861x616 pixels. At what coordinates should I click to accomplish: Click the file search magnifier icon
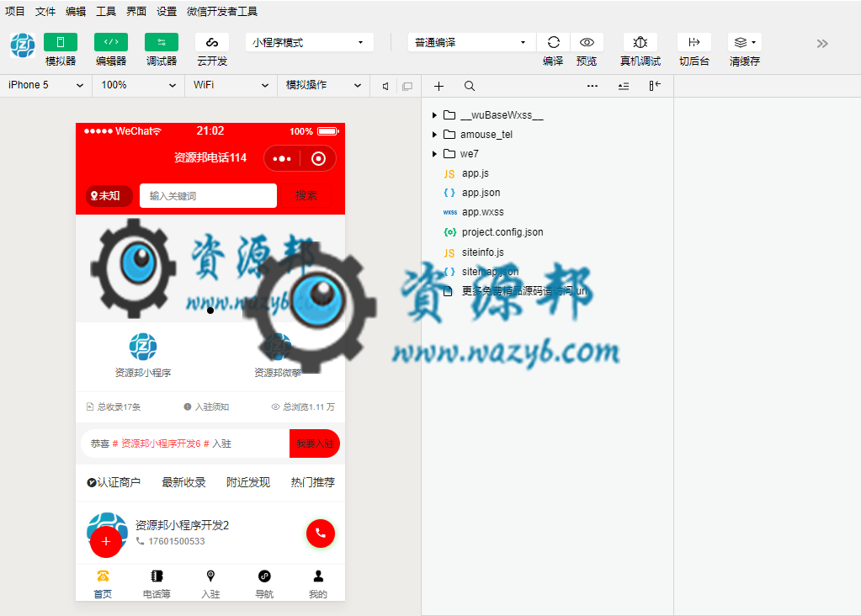[470, 86]
